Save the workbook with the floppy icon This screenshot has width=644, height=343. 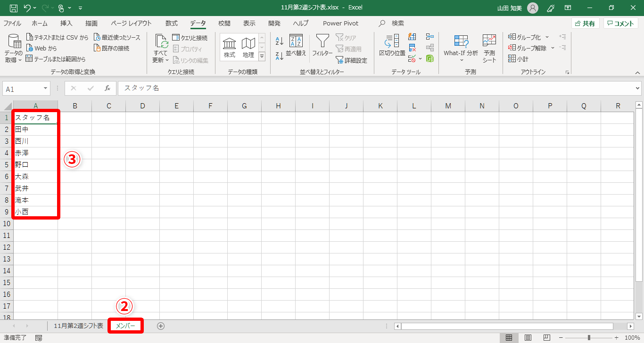pos(13,8)
